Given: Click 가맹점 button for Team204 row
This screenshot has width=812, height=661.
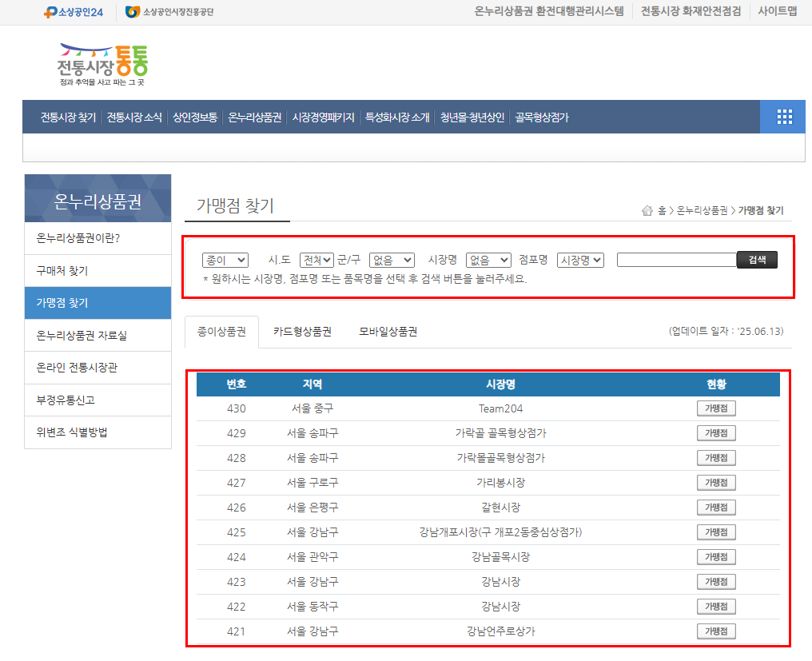Looking at the screenshot, I should pos(716,408).
